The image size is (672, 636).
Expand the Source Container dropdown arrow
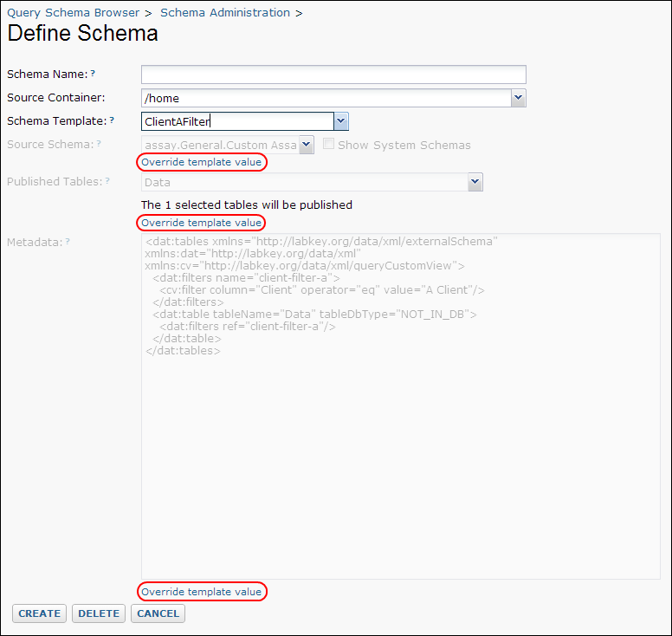518,98
